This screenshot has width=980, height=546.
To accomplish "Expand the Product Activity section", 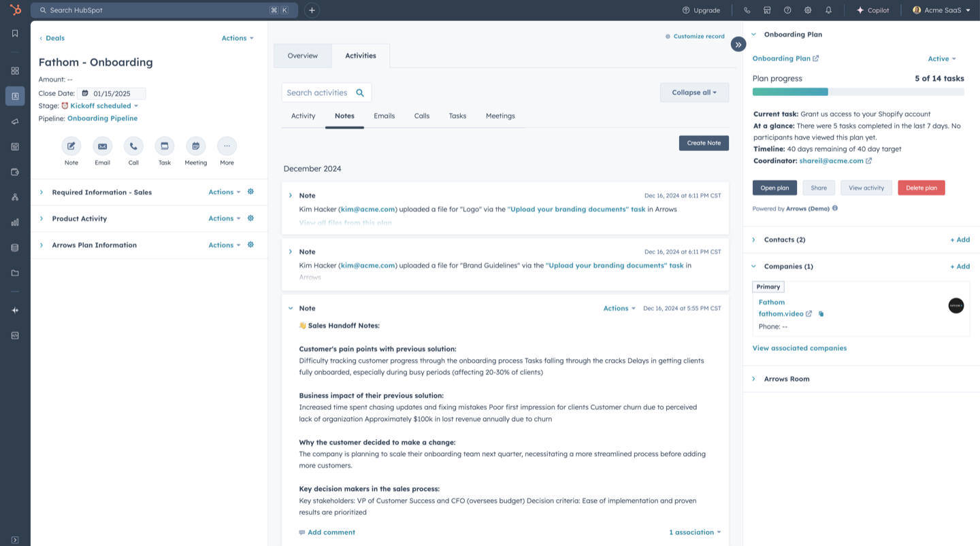I will pyautogui.click(x=42, y=219).
